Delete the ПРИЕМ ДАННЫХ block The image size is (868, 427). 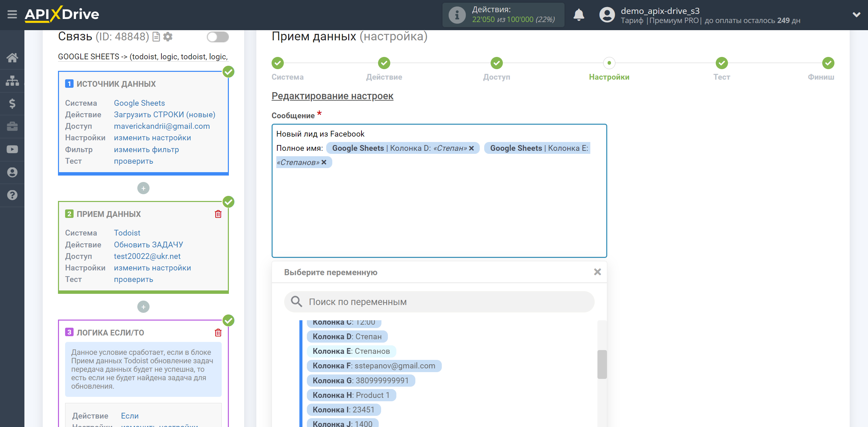[x=218, y=214]
